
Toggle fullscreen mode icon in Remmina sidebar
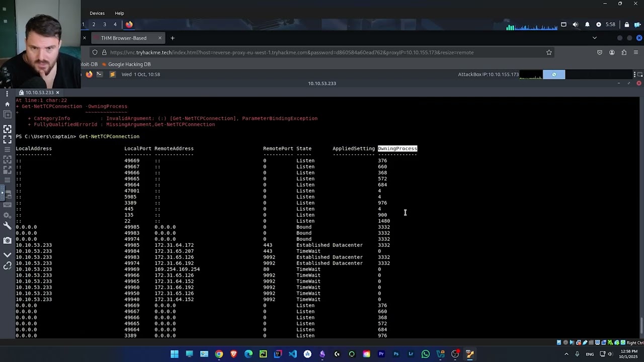pos(7,139)
